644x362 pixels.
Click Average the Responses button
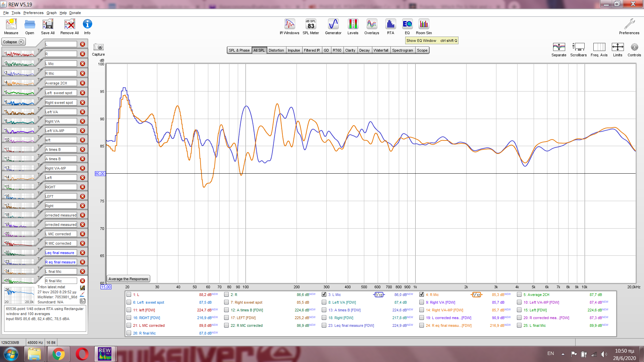(x=128, y=279)
